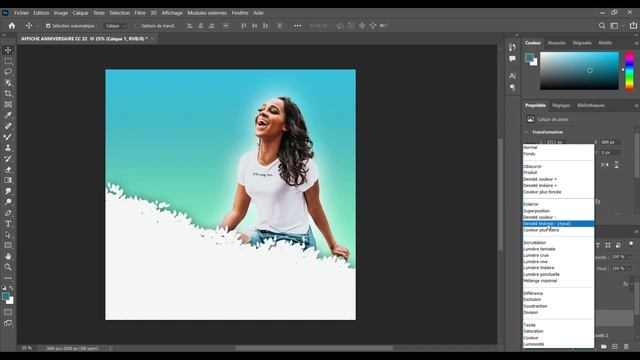
Task: Open the Modules externes menu
Action: [x=207, y=13]
